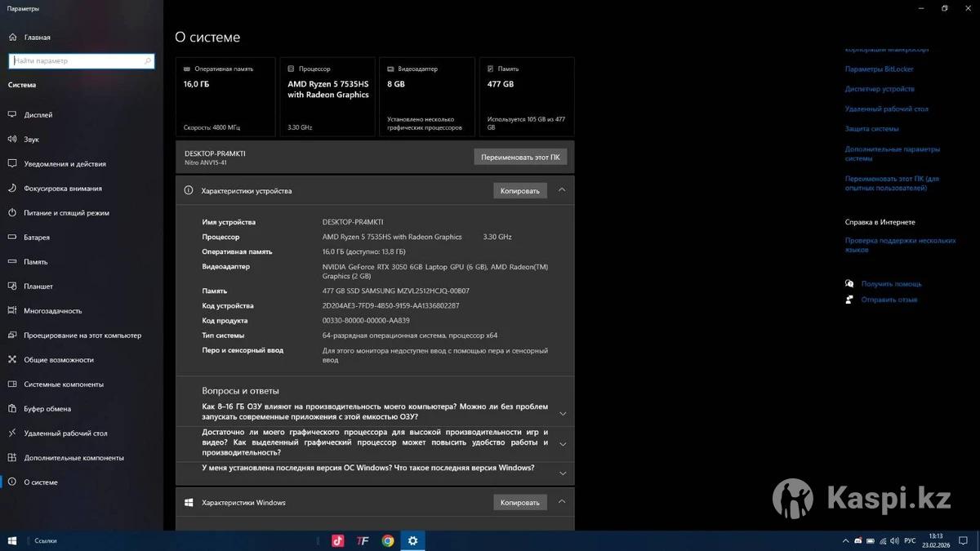This screenshot has height=551, width=980.
Task: Collapse the Характеристики Windows section
Action: pos(562,502)
